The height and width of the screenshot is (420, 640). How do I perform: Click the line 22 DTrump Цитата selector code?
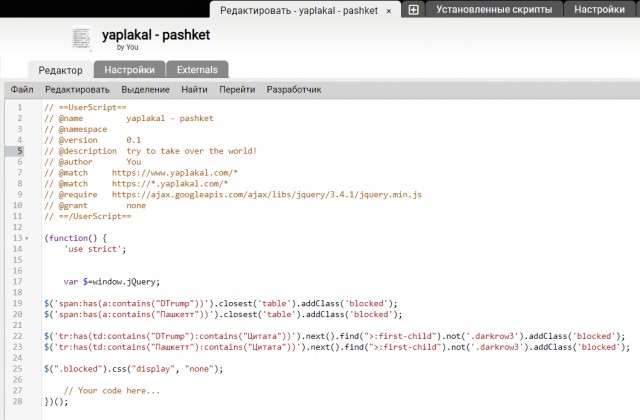click(x=335, y=336)
